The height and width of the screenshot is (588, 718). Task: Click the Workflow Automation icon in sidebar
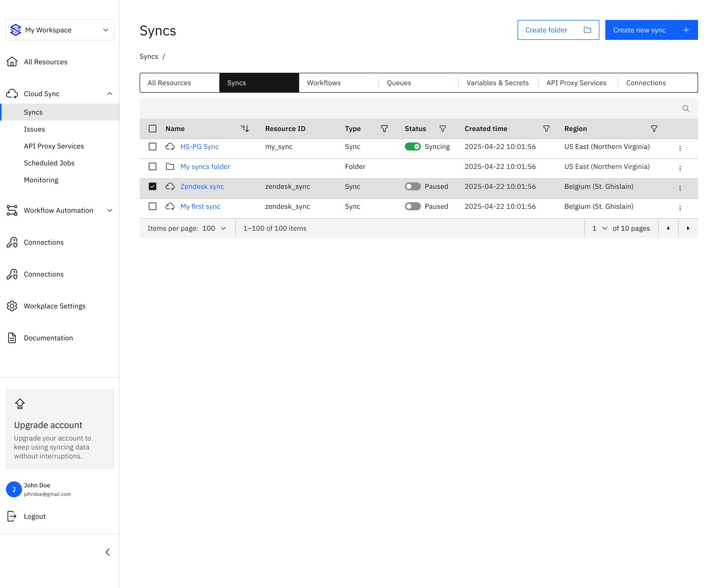tap(12, 210)
